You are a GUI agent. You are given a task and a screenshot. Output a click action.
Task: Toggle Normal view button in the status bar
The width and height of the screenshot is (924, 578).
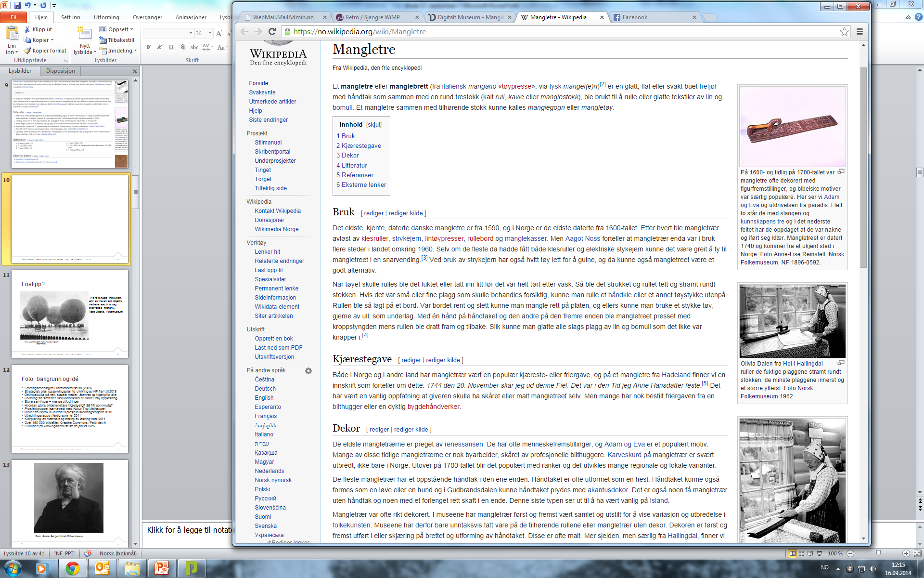click(x=792, y=553)
